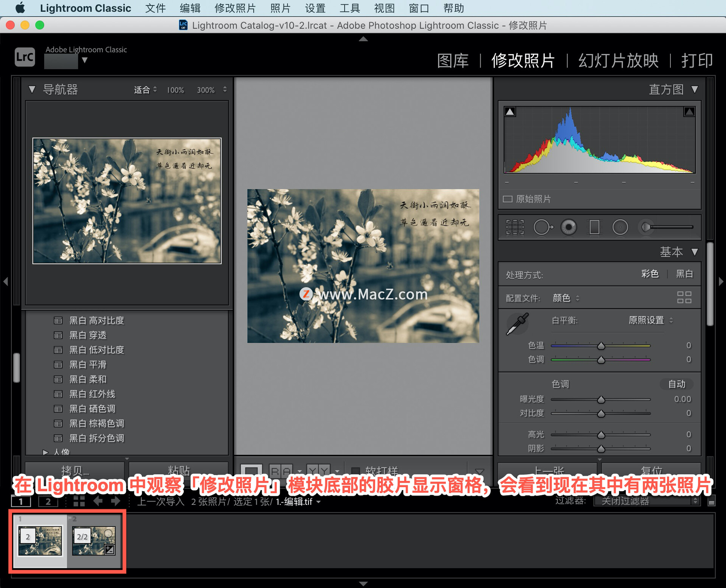Viewport: 726px width, 588px height.
Task: Switch to the 图库 module
Action: tap(453, 60)
